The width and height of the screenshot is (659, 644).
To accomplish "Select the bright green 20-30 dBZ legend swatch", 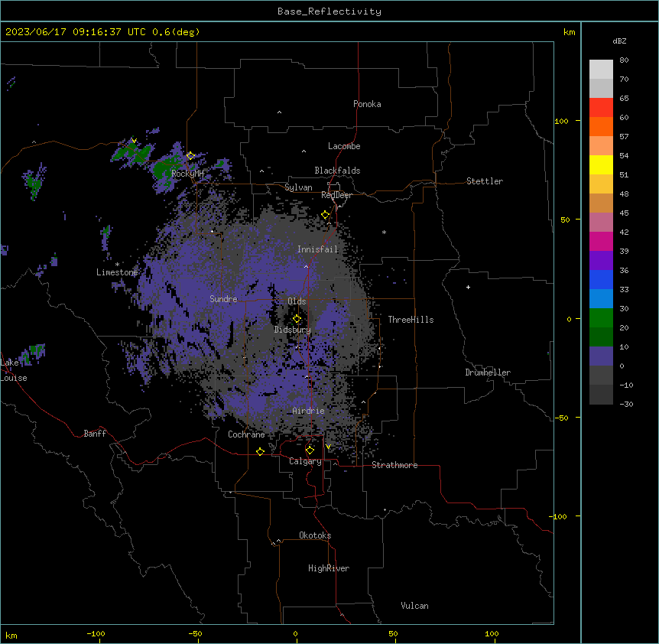I will [601, 318].
